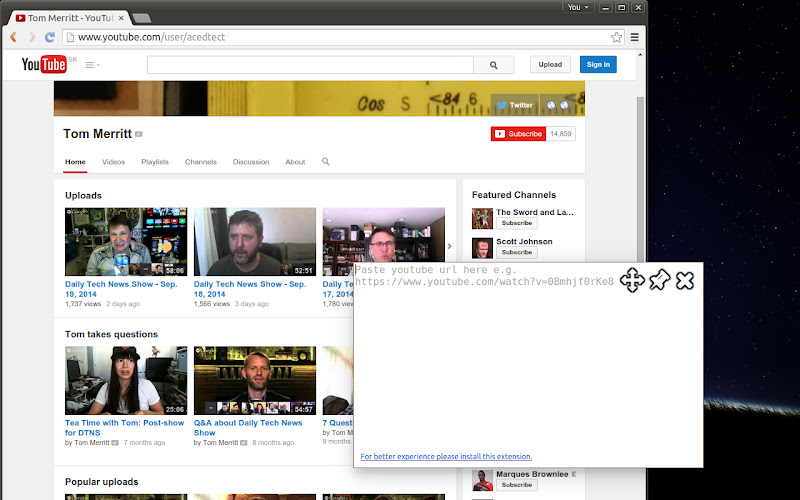The height and width of the screenshot is (500, 800).
Task: Click the YouTube search magnifier button
Action: pos(493,65)
